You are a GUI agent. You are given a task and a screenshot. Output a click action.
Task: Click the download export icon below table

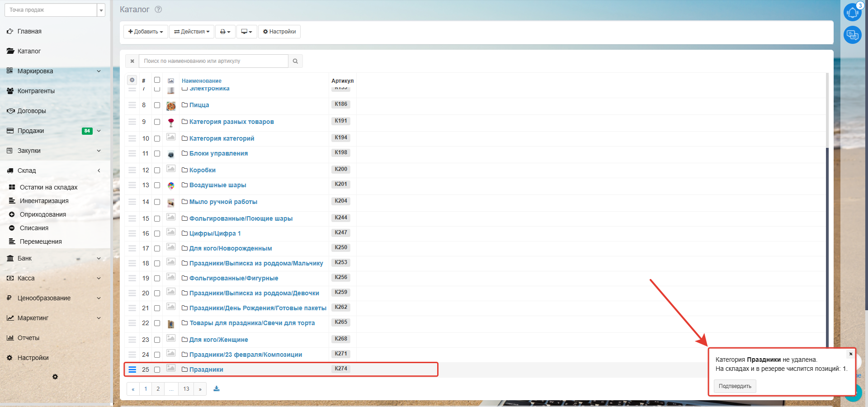tap(217, 389)
